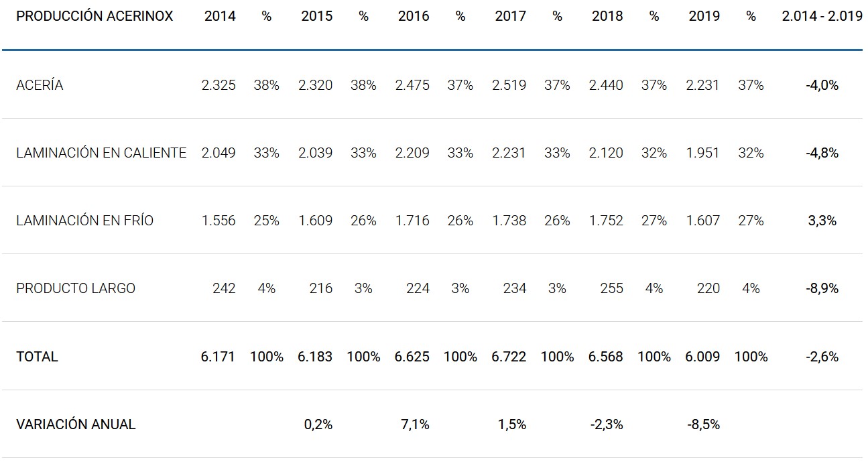Select the -2,6% total change cell
The image size is (868, 462).
822,357
